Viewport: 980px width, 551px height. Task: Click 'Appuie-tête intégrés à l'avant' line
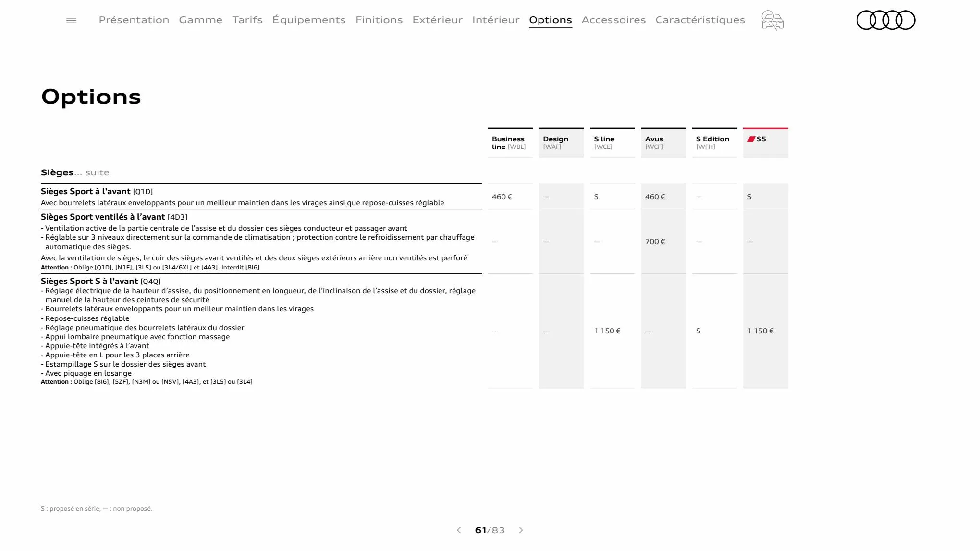pyautogui.click(x=95, y=346)
